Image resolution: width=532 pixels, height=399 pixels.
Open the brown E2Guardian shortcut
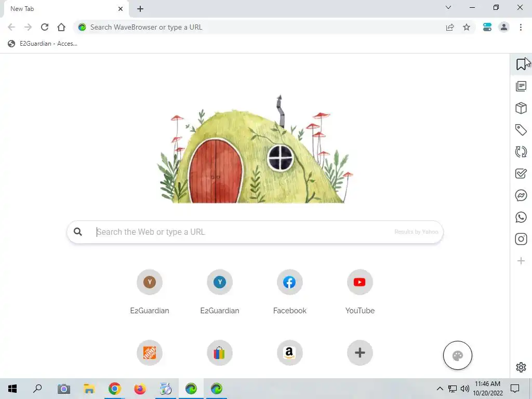tap(150, 282)
